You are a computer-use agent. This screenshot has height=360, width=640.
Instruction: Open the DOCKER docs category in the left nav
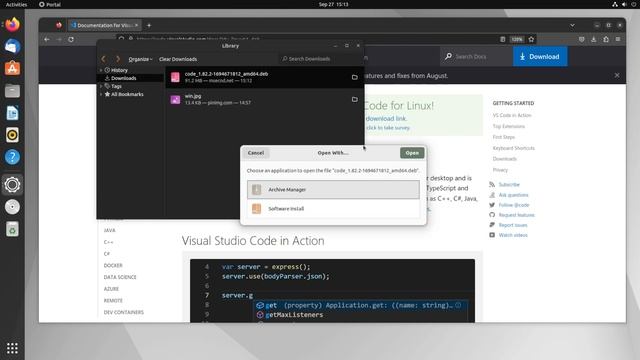[x=113, y=265]
